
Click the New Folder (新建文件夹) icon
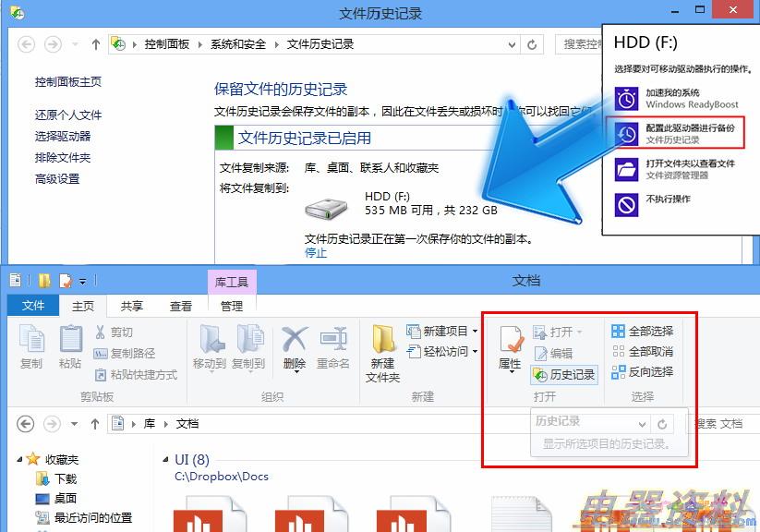pos(382,353)
